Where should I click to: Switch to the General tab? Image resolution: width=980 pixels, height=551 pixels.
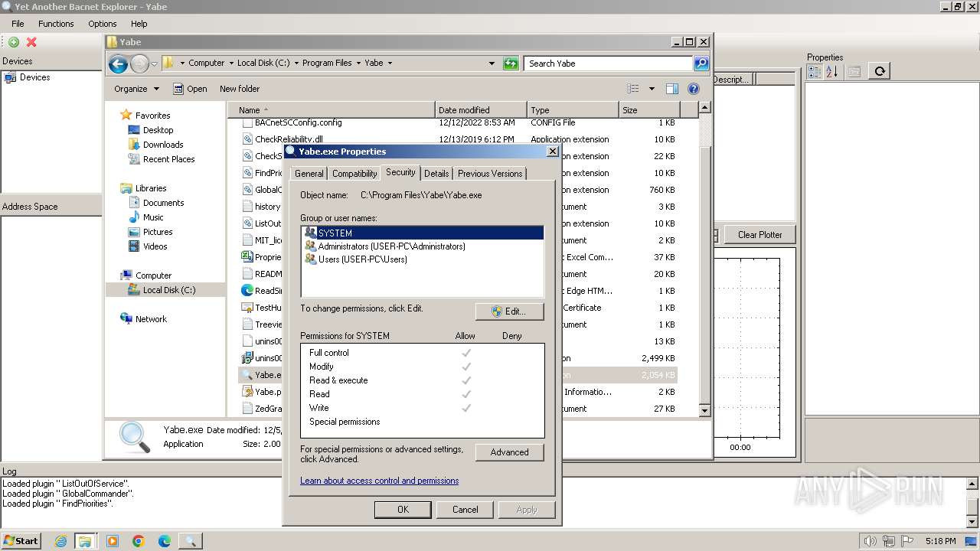(x=309, y=174)
